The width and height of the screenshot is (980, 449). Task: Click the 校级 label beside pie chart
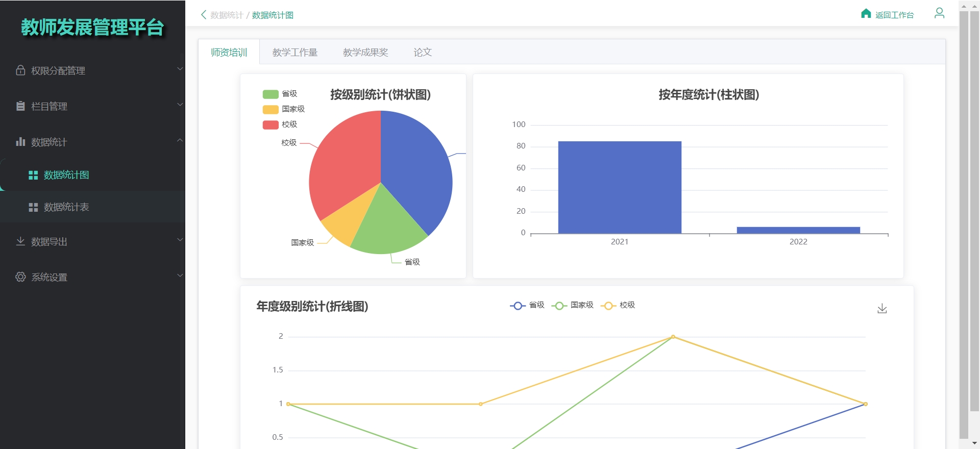[289, 143]
